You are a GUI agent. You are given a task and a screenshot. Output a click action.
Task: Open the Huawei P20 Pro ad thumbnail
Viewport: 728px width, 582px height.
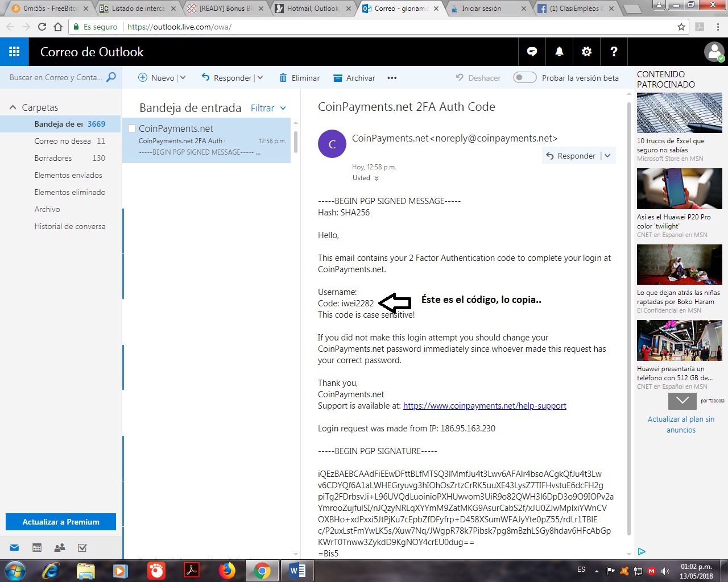[x=679, y=189]
